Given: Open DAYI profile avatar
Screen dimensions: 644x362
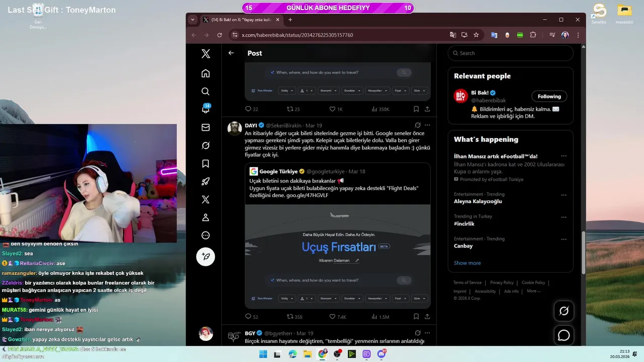Looking at the screenshot, I should click(x=234, y=128).
